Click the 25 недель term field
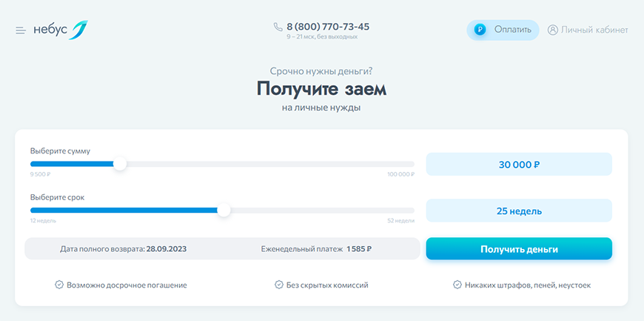 519,211
